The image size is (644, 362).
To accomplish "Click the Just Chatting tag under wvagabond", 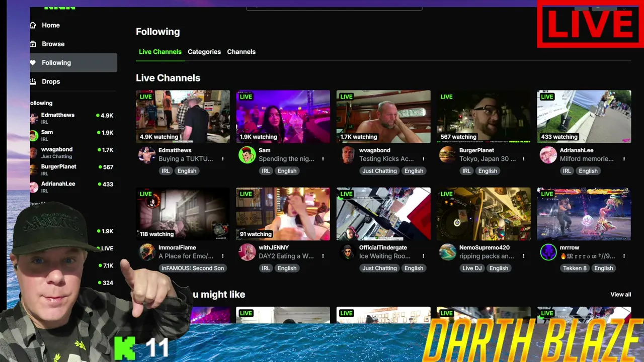I will click(x=379, y=171).
